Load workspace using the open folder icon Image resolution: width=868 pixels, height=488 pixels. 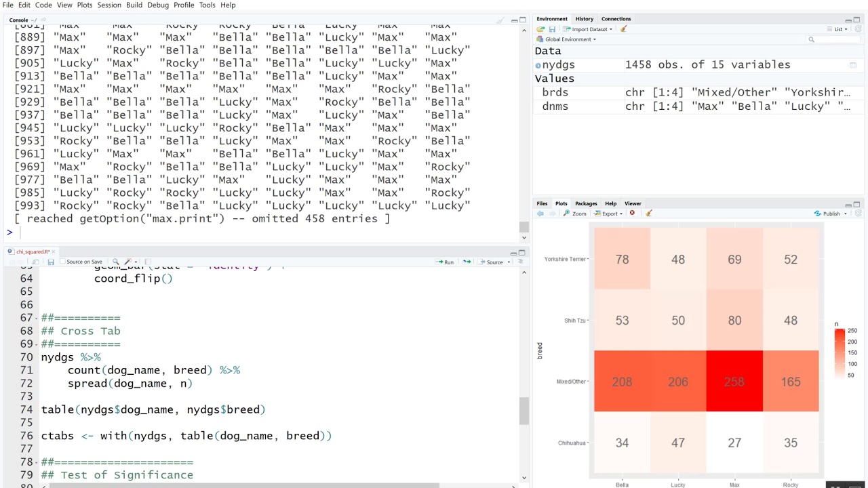click(x=540, y=29)
